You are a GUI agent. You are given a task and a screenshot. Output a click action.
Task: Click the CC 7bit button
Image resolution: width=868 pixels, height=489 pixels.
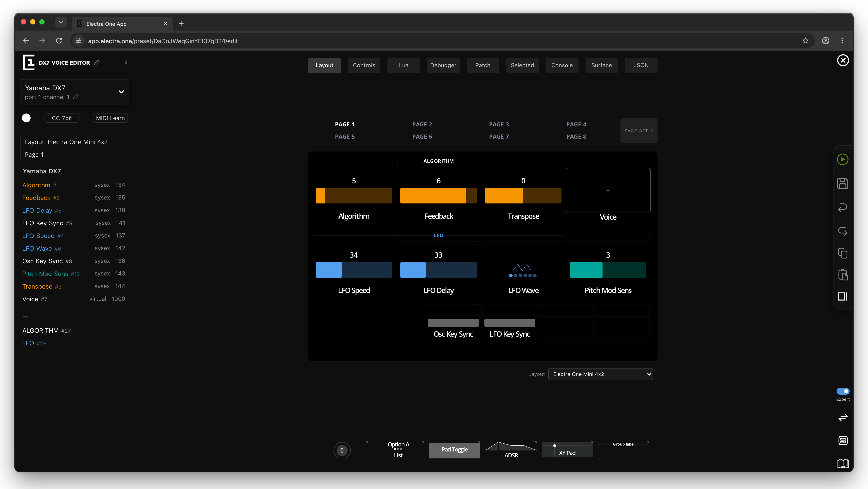(x=62, y=118)
